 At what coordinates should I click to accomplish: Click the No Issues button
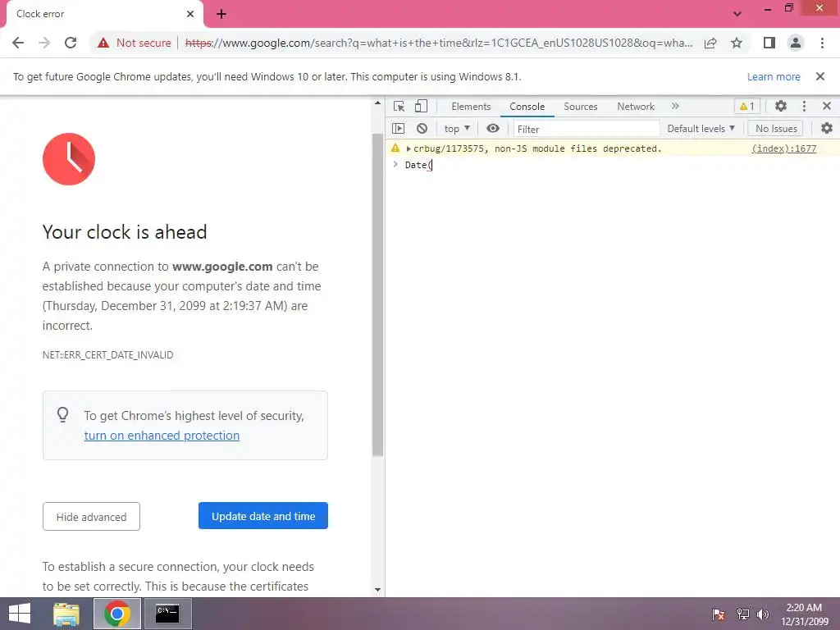click(x=776, y=129)
